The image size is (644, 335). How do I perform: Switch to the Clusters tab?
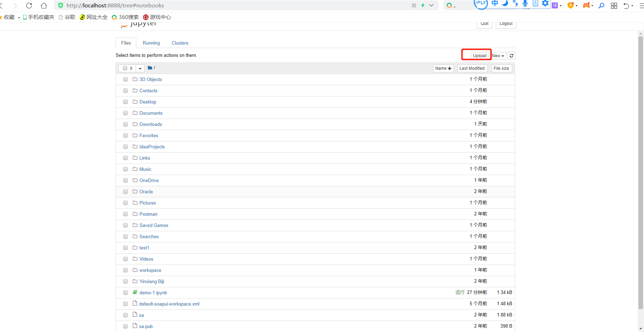point(180,43)
